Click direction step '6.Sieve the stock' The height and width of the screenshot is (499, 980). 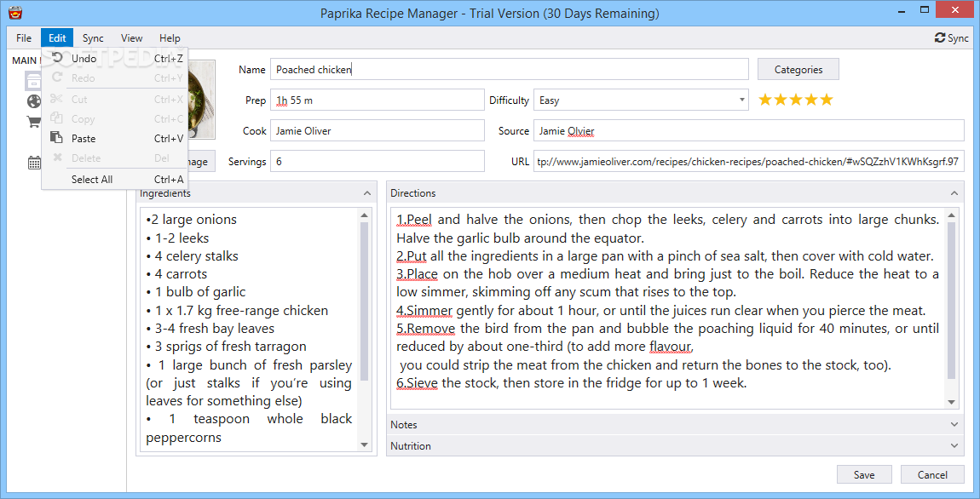point(571,383)
